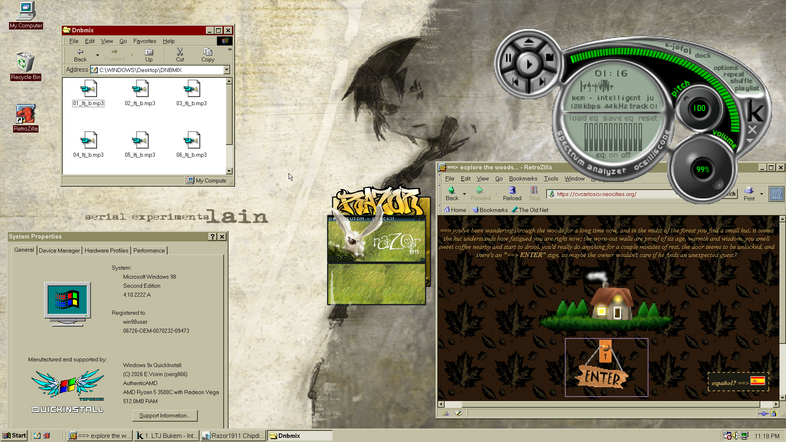Click the Start button on taskbar
Image resolution: width=786 pixels, height=442 pixels.
point(15,435)
